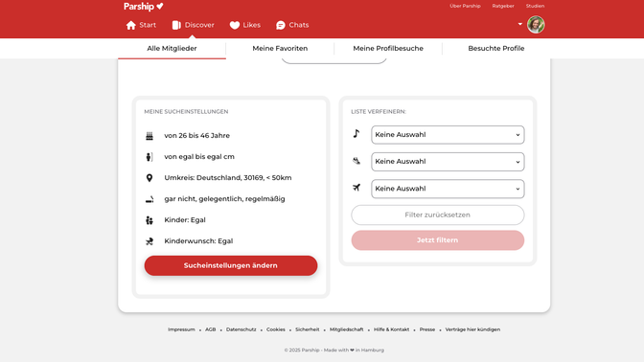
Task: Open AGB footer link
Action: [210, 329]
